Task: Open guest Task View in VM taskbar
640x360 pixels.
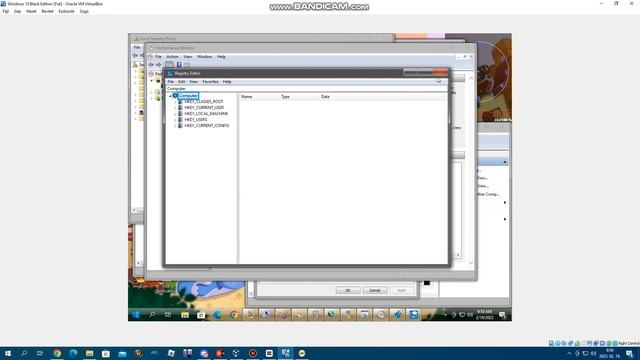Action: point(168,315)
